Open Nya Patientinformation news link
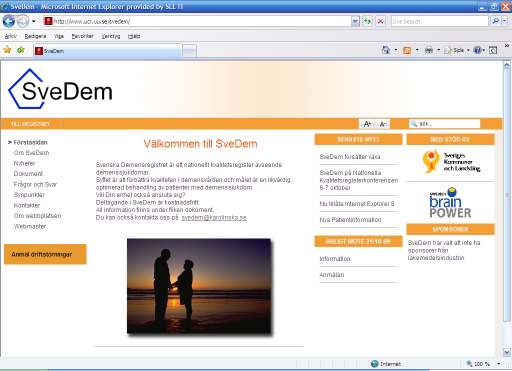Image resolution: width=512 pixels, height=371 pixels. 350,220
